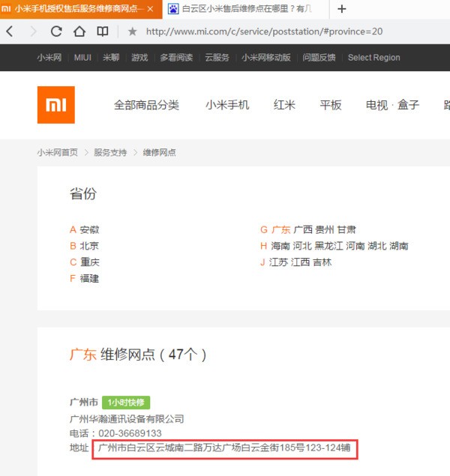Viewport: 450px width, 476px height.
Task: Bookmark page with the star icon
Action: click(133, 31)
